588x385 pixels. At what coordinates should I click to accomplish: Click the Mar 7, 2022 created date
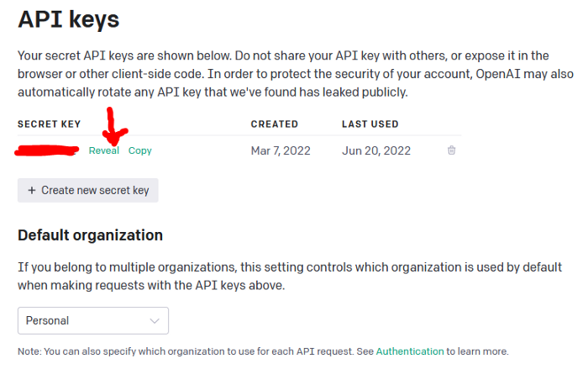point(281,150)
